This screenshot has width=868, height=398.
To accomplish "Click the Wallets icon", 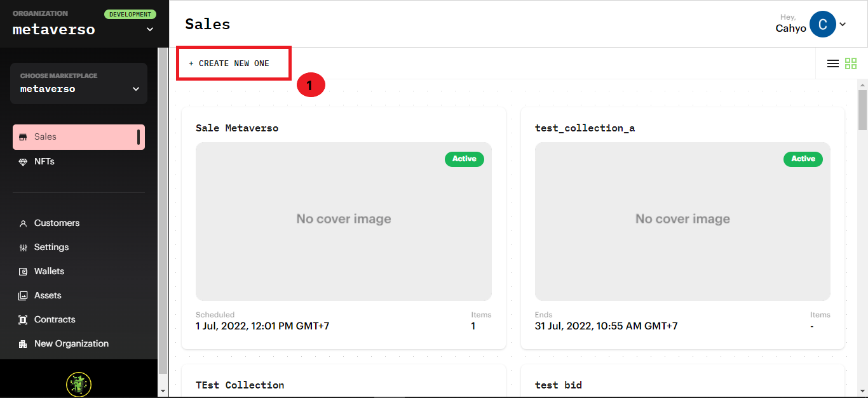I will (x=23, y=272).
